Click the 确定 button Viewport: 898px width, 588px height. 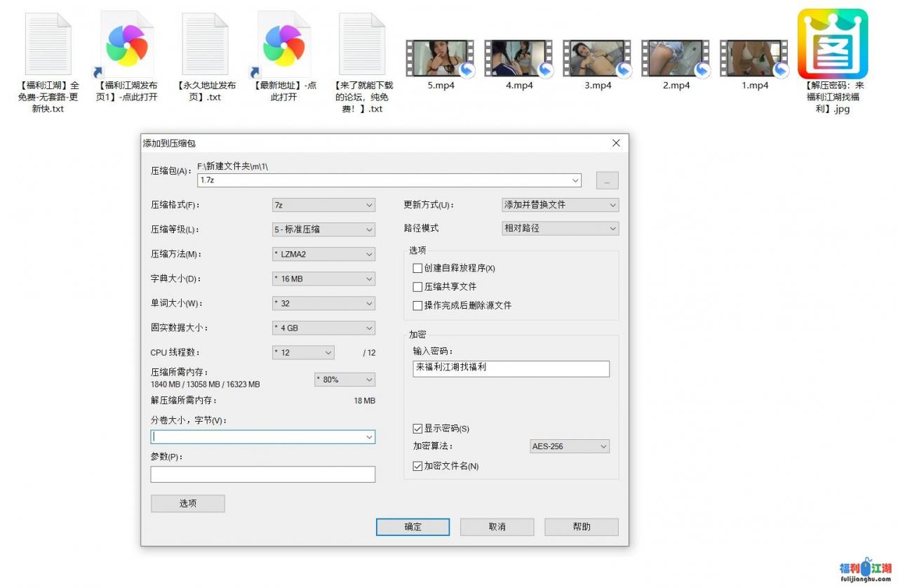[x=413, y=527]
